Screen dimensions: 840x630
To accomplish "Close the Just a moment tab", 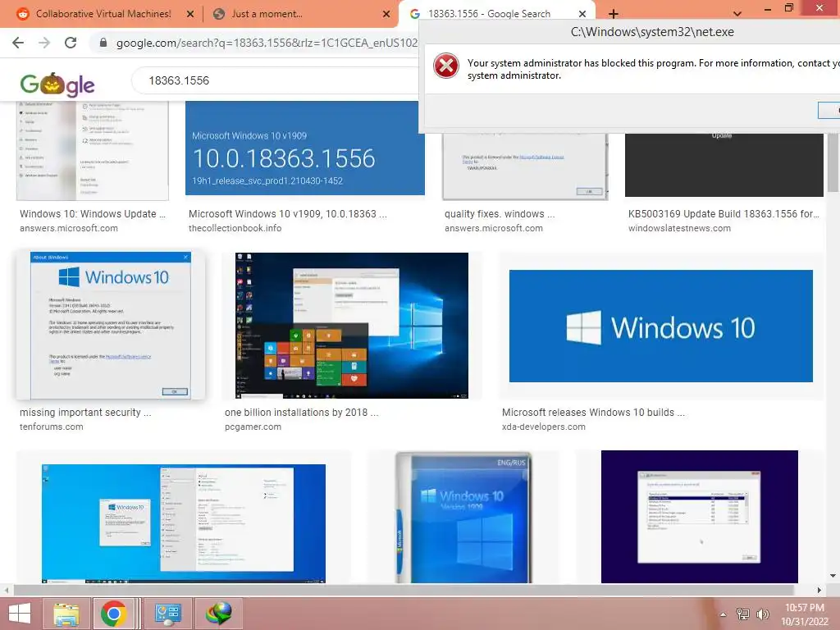I will pyautogui.click(x=386, y=15).
